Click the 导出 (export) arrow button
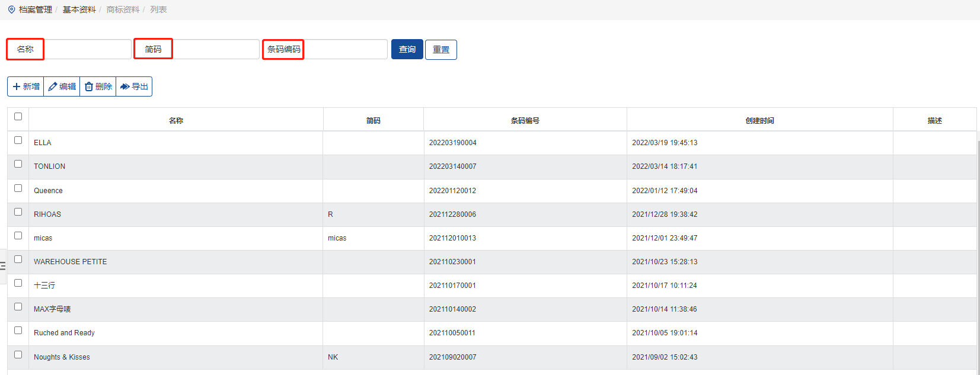This screenshot has height=375, width=980. pos(134,86)
